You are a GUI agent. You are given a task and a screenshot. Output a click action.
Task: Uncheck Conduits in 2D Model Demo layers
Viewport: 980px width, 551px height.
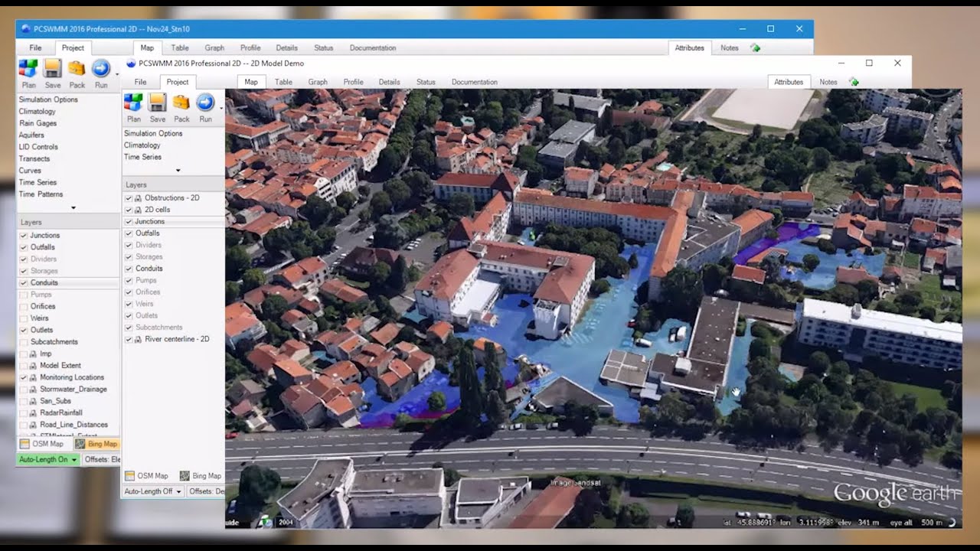click(x=129, y=269)
